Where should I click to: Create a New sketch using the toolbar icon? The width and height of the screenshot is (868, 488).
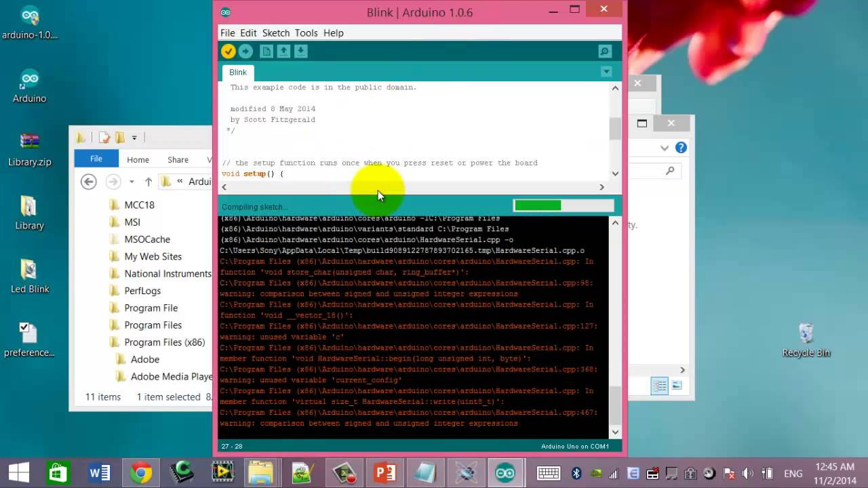click(267, 52)
